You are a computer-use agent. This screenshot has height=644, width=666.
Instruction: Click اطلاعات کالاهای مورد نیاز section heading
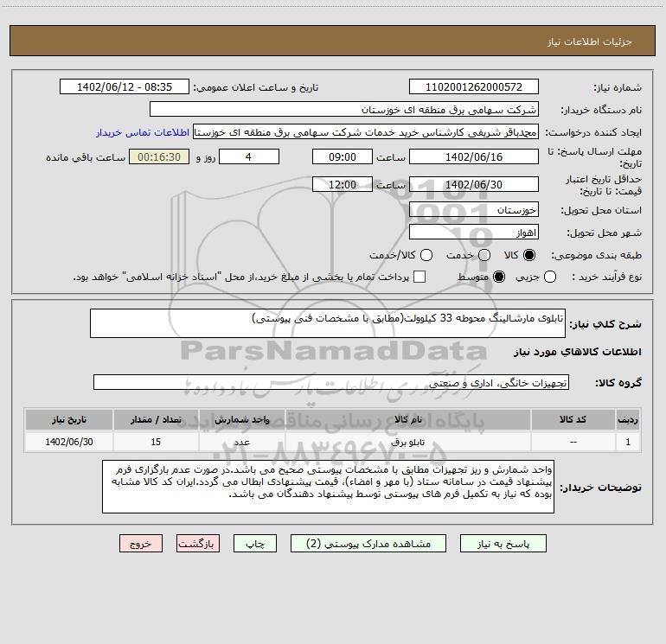click(x=577, y=352)
